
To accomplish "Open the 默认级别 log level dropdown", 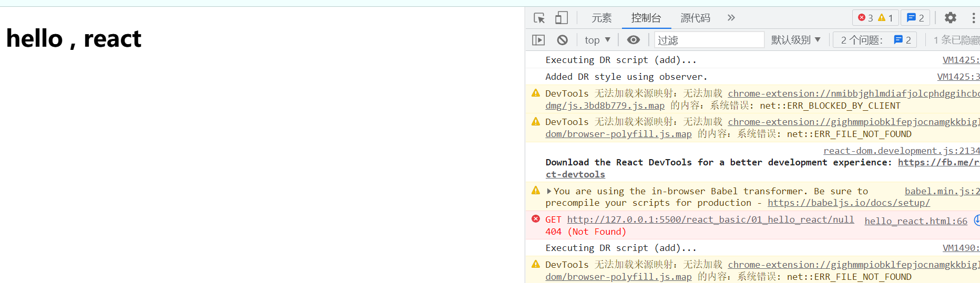I will [795, 40].
